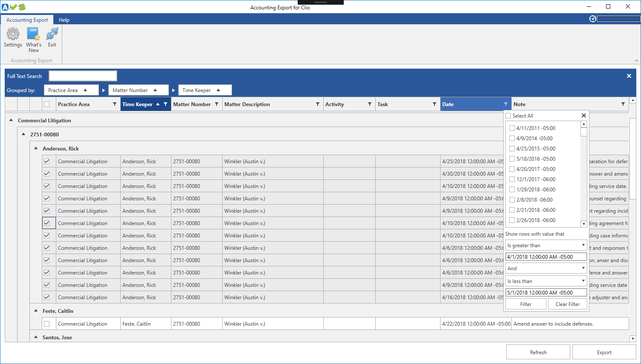The image size is (641, 364).
Task: Open the 'And' operator dropdown
Action: pos(546,269)
